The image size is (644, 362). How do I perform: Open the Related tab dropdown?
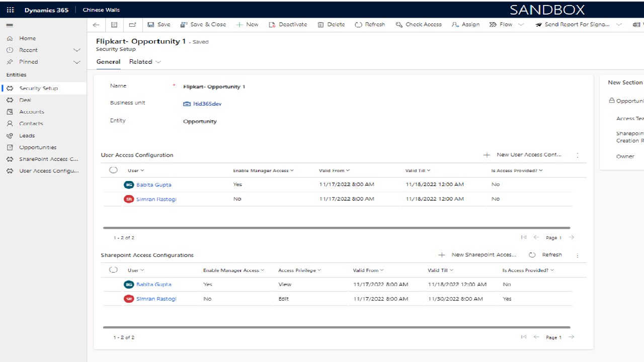[145, 62]
